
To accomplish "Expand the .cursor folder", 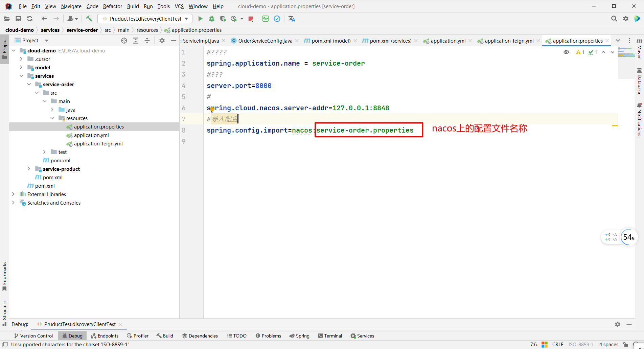I will click(21, 59).
